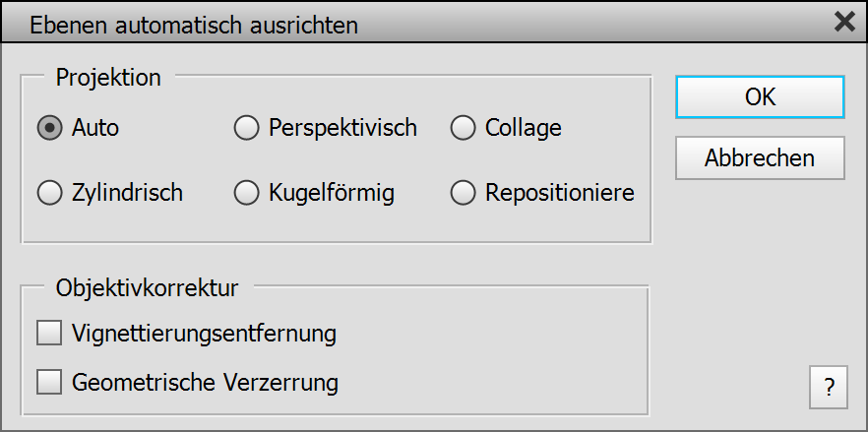Switch projection to Kugelförmig radio button
The image size is (868, 432).
pos(246,194)
